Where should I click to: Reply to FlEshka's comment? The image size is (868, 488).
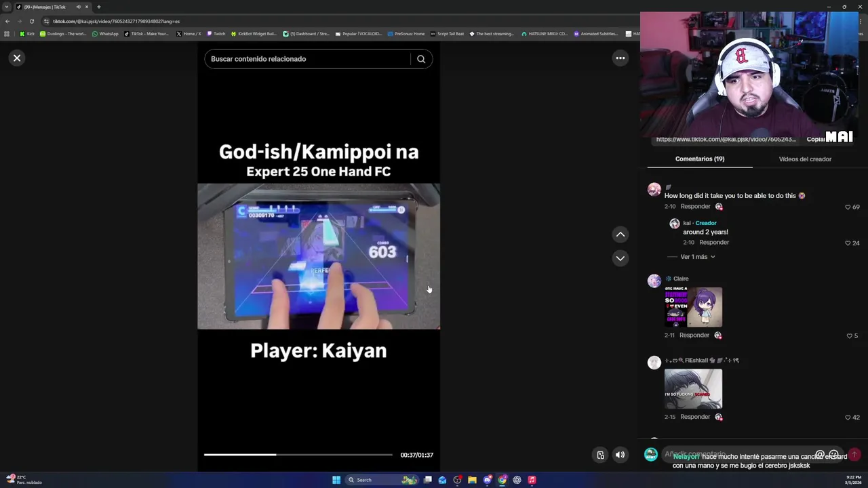[x=695, y=417]
